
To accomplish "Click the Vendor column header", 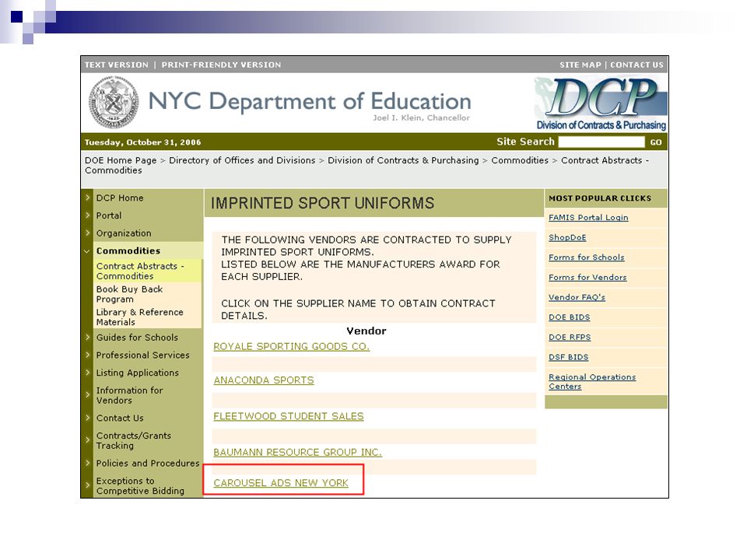I will [x=366, y=331].
